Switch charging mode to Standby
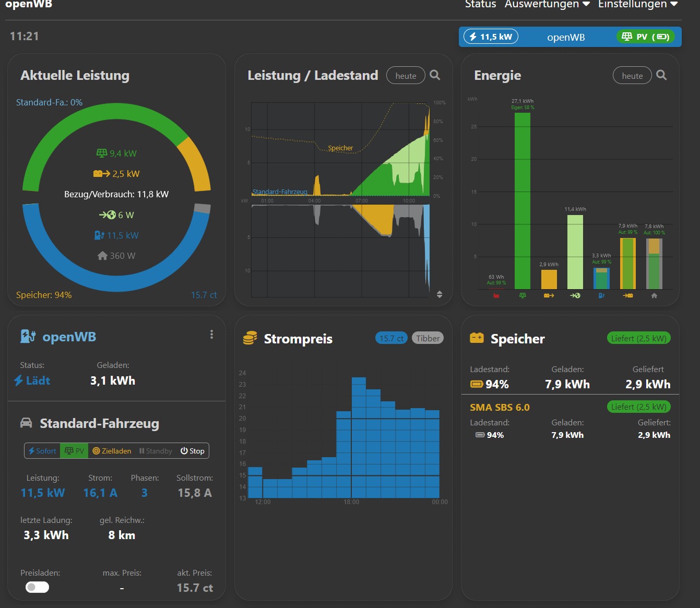The height and width of the screenshot is (608, 700). (156, 451)
